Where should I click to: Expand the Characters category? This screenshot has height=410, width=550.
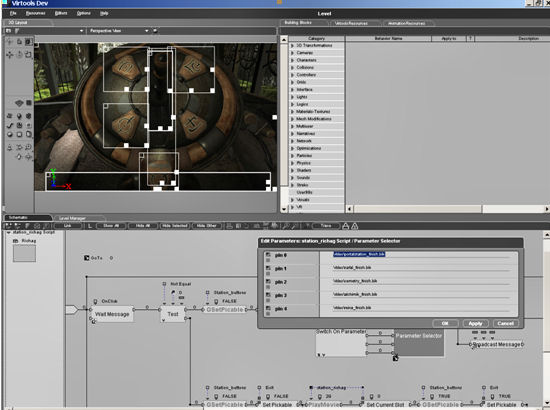292,60
